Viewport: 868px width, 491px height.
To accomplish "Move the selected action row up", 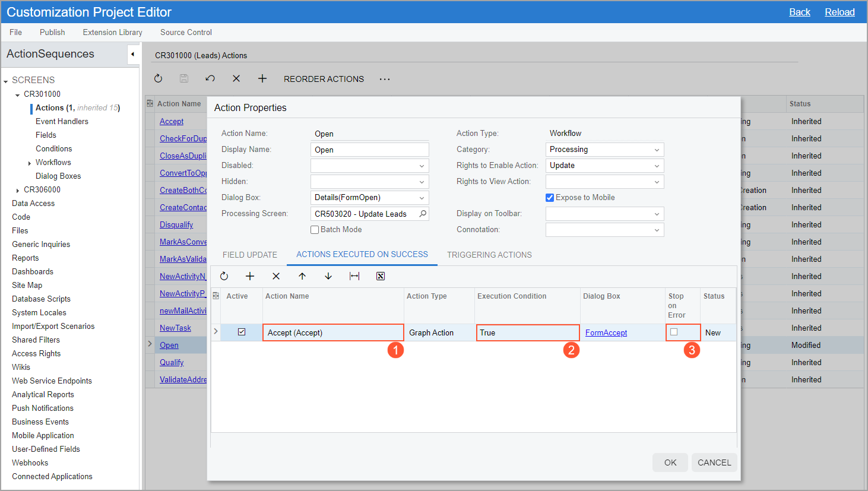I will click(302, 276).
